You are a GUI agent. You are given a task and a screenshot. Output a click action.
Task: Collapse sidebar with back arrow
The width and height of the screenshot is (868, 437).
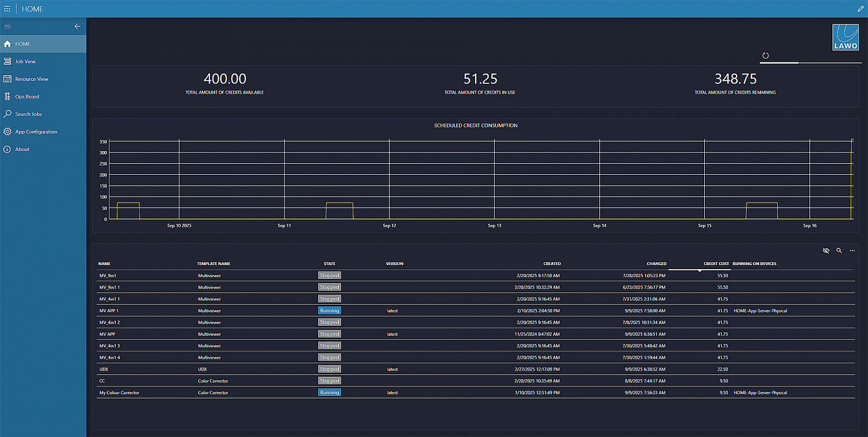pos(78,27)
